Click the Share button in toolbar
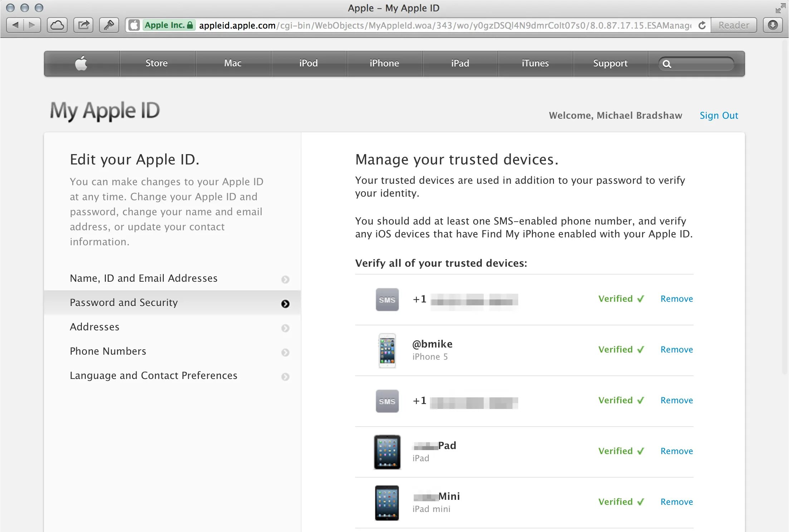 [83, 25]
